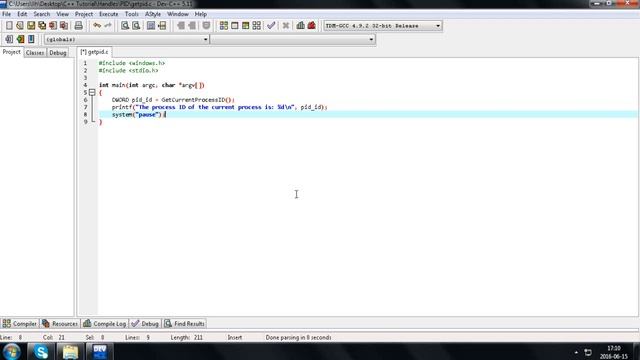
Task: Open Skype from the taskbar
Action: coord(41,351)
